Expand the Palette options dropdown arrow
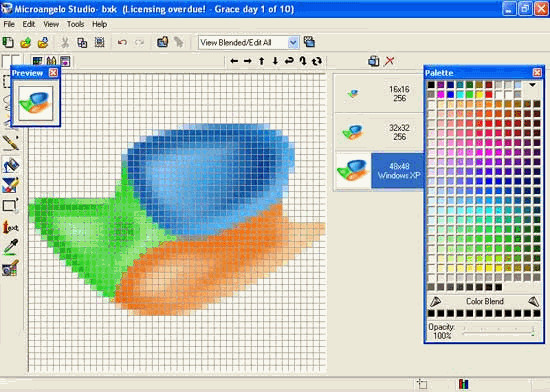550x392 pixels. pos(532,85)
